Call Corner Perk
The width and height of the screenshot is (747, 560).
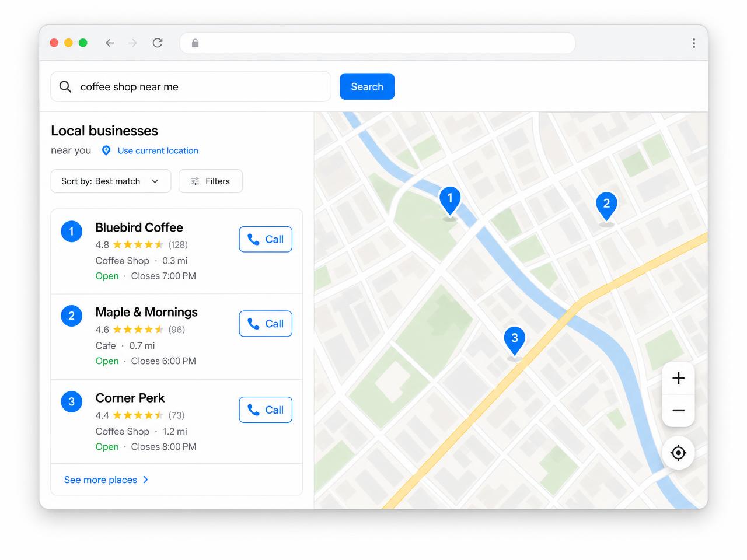[266, 409]
